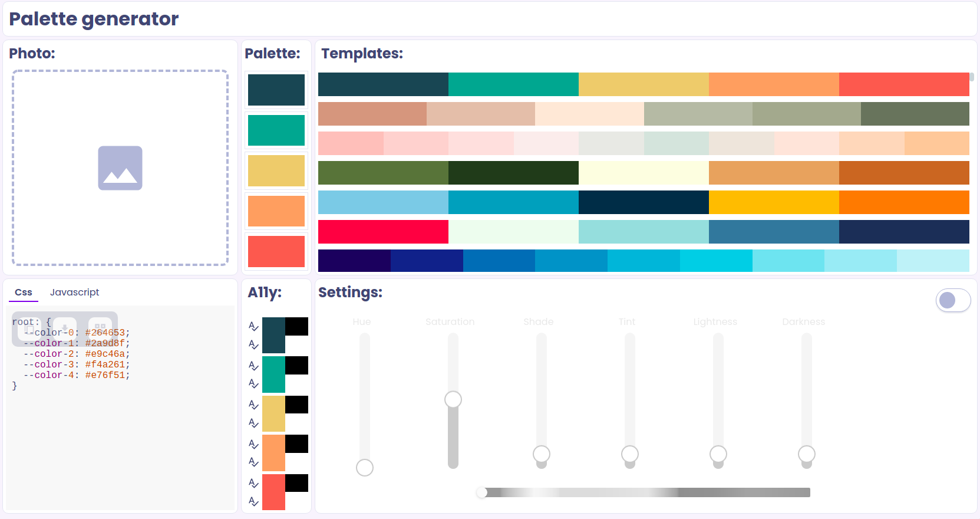Switch to the Javascript tab
This screenshot has height=519, width=980.
coord(74,292)
